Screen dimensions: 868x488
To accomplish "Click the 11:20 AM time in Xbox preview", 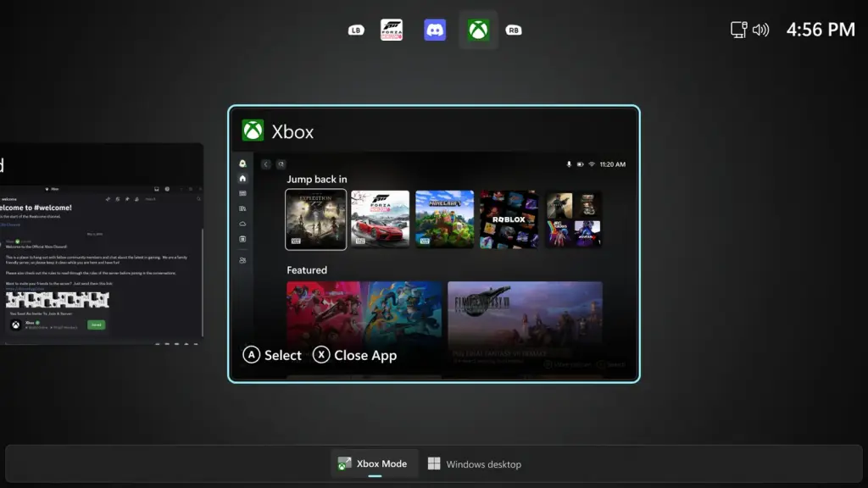I will coord(612,164).
